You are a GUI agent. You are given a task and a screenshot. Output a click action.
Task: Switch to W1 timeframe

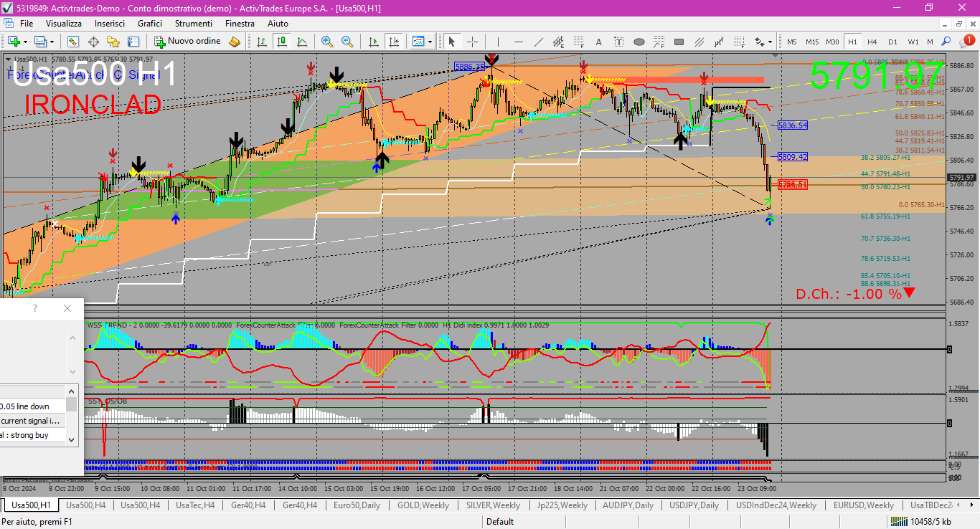point(913,42)
